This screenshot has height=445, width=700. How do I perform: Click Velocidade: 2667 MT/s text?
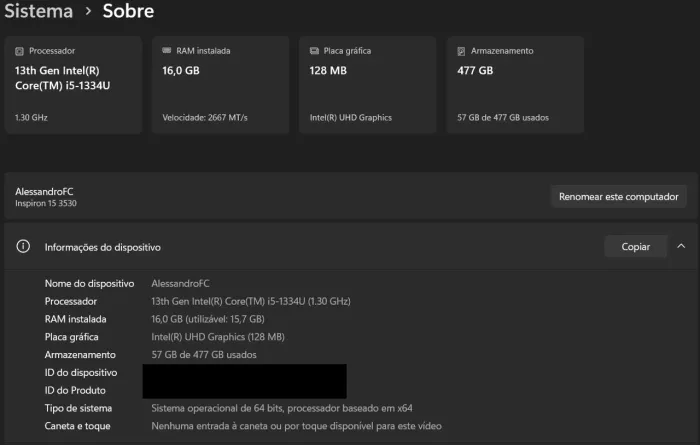click(205, 118)
